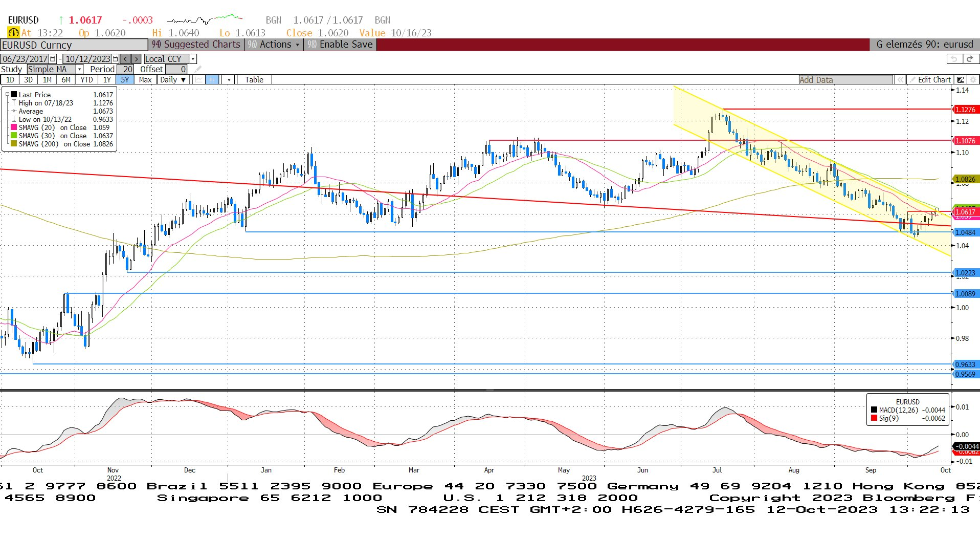Click 'High on 07/18/23' legend row
Screen dimensions: 980x538
[x=62, y=103]
